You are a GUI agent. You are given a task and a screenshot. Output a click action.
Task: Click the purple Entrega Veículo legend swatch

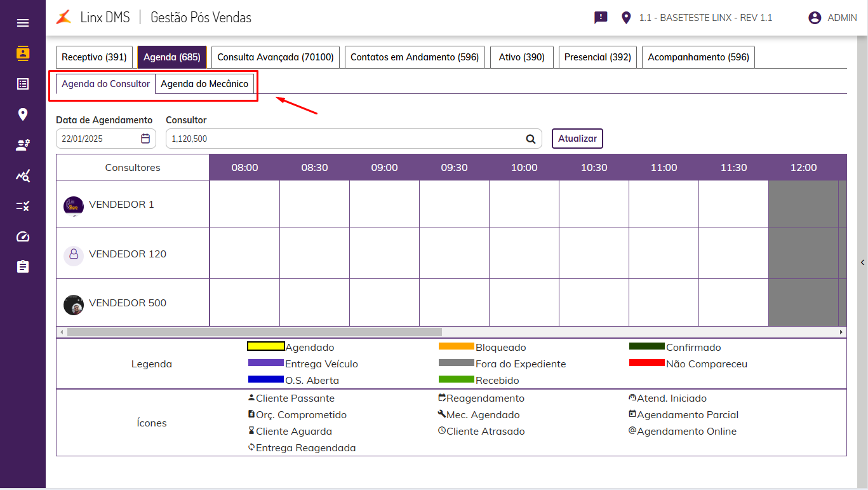(266, 363)
